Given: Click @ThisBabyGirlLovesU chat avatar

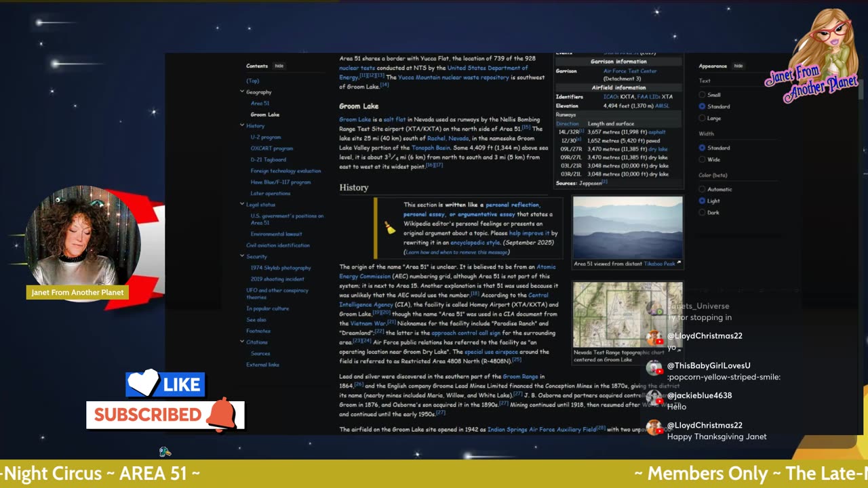Looking at the screenshot, I should point(654,368).
